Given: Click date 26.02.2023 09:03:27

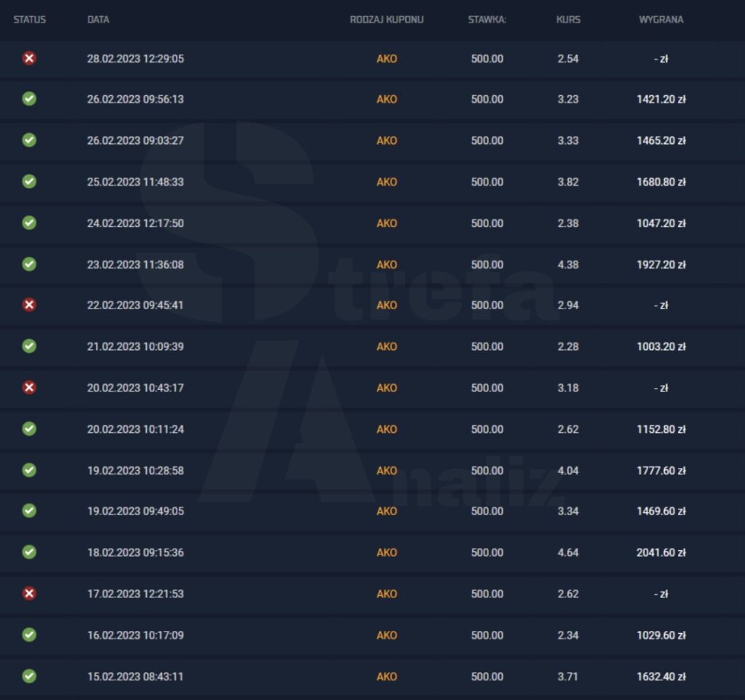Looking at the screenshot, I should click(x=135, y=140).
